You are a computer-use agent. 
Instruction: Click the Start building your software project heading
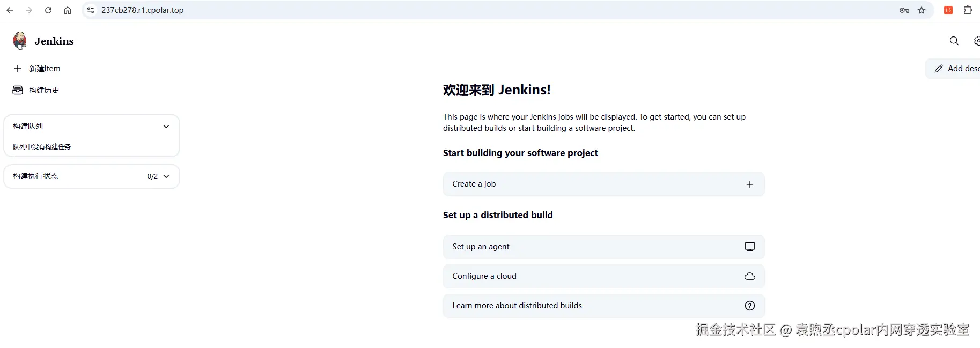(x=520, y=153)
